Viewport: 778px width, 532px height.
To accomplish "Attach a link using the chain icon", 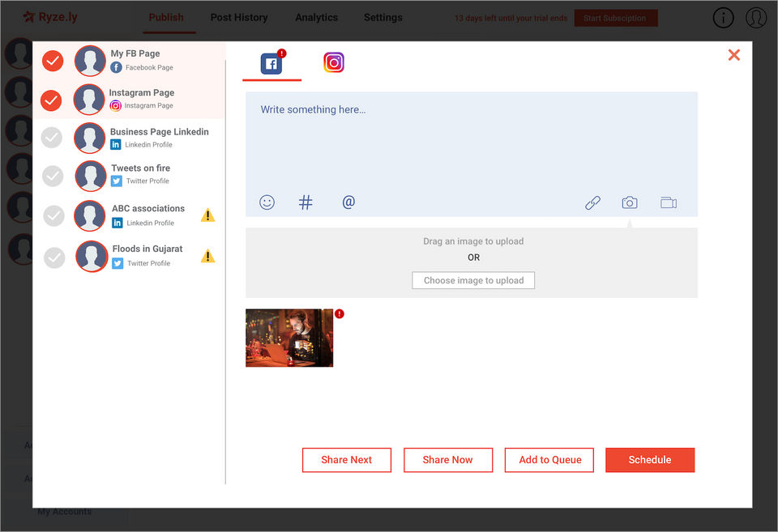I will tap(592, 202).
